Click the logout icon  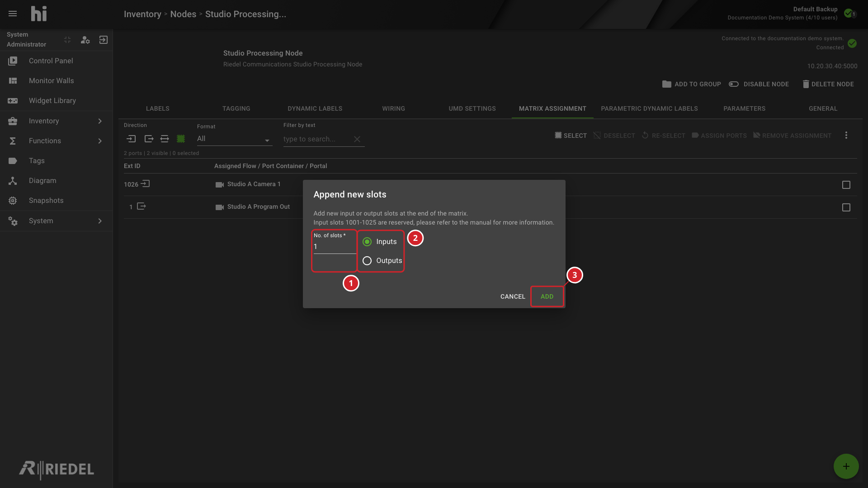pyautogui.click(x=104, y=40)
